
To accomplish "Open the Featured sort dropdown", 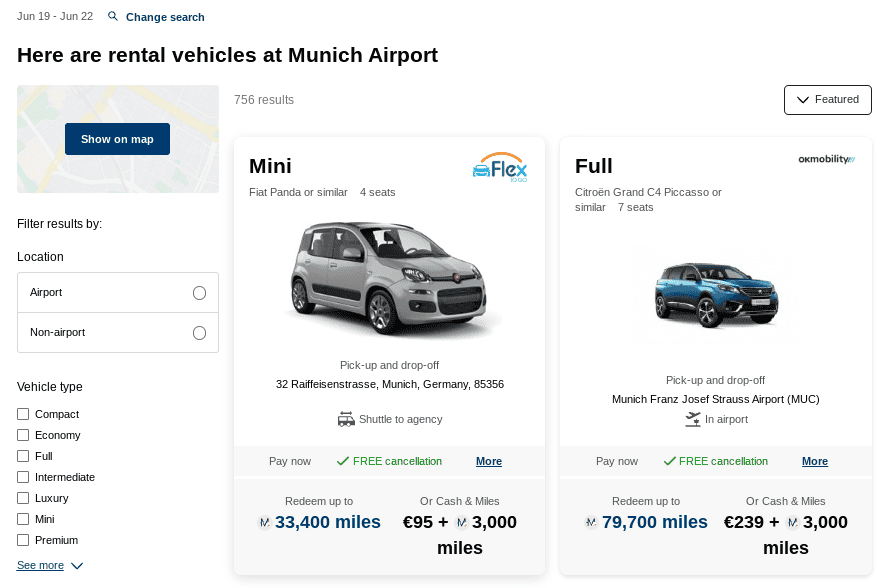I will tap(827, 100).
